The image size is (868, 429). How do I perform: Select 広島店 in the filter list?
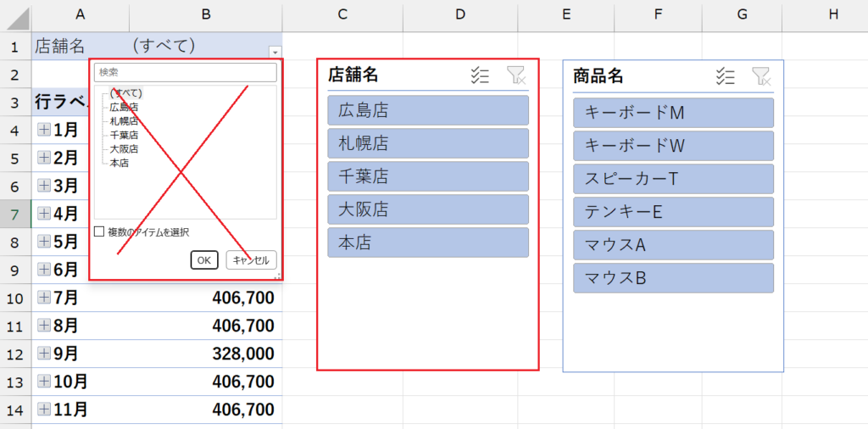click(124, 107)
